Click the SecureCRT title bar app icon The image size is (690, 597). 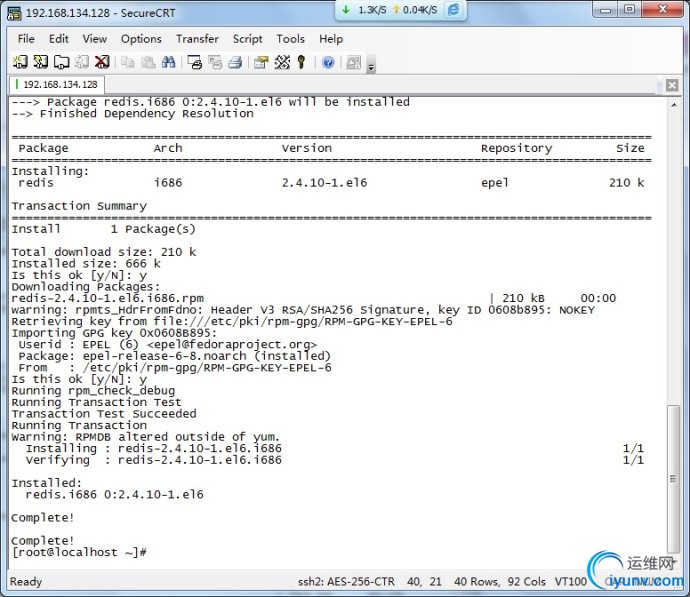coord(14,13)
